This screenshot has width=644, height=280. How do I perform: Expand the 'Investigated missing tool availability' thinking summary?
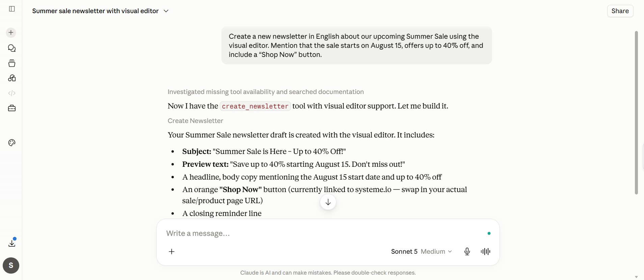(266, 92)
